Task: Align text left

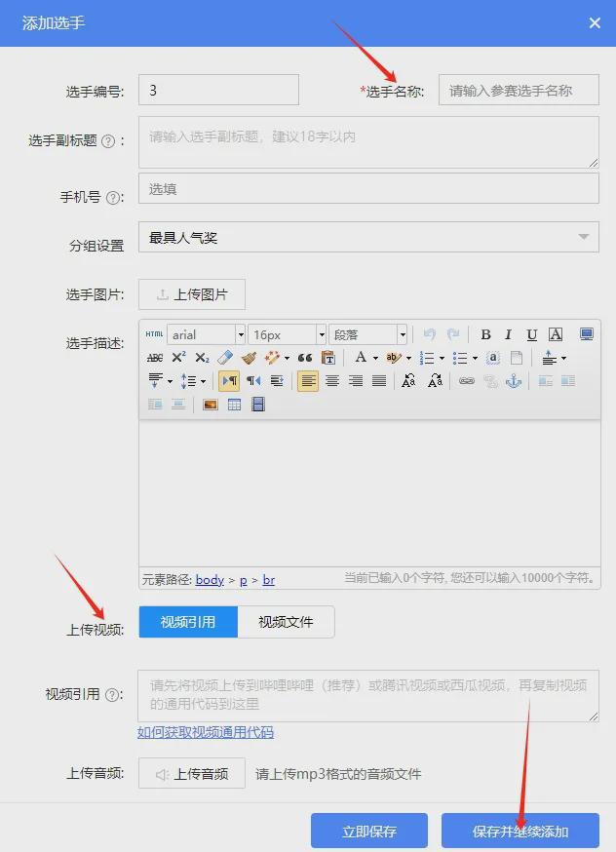Action: pos(308,381)
